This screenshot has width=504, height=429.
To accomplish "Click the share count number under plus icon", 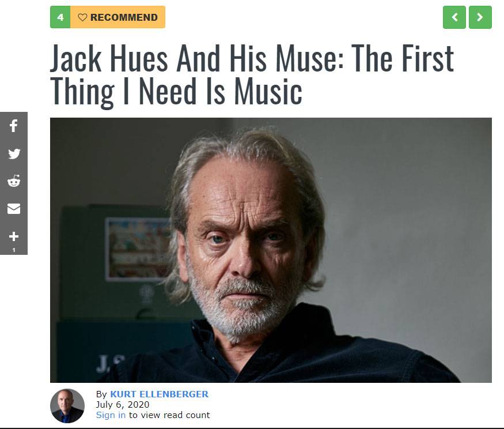I will (13, 250).
